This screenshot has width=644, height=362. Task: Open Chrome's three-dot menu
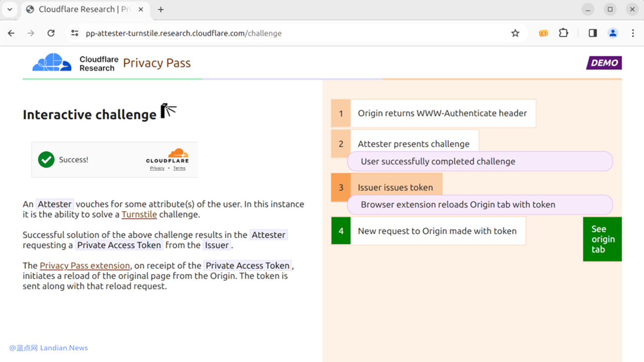point(633,33)
